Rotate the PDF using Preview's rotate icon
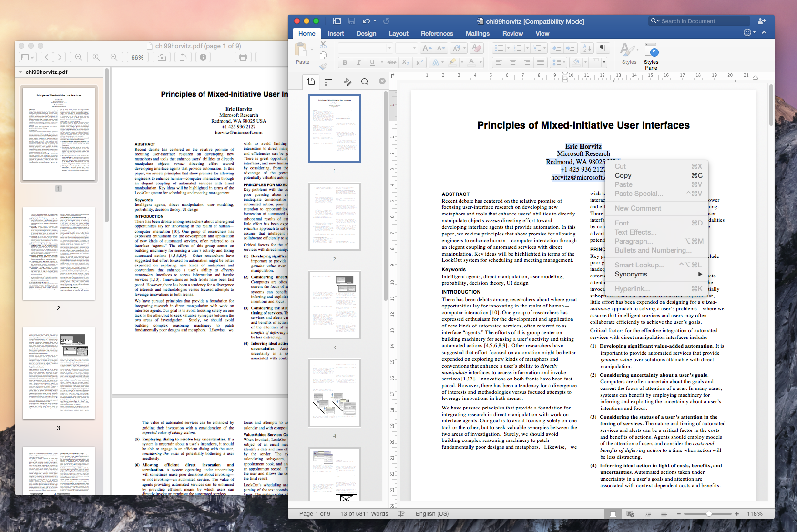Image resolution: width=797 pixels, height=532 pixels. [183, 57]
